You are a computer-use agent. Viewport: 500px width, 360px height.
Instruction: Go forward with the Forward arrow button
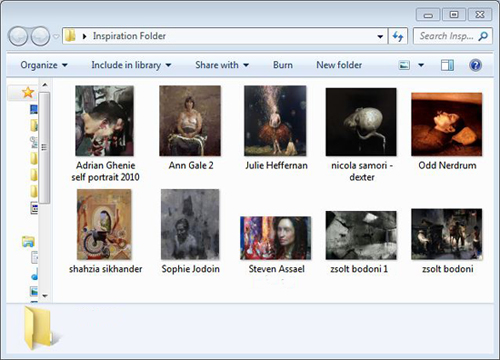pyautogui.click(x=40, y=36)
